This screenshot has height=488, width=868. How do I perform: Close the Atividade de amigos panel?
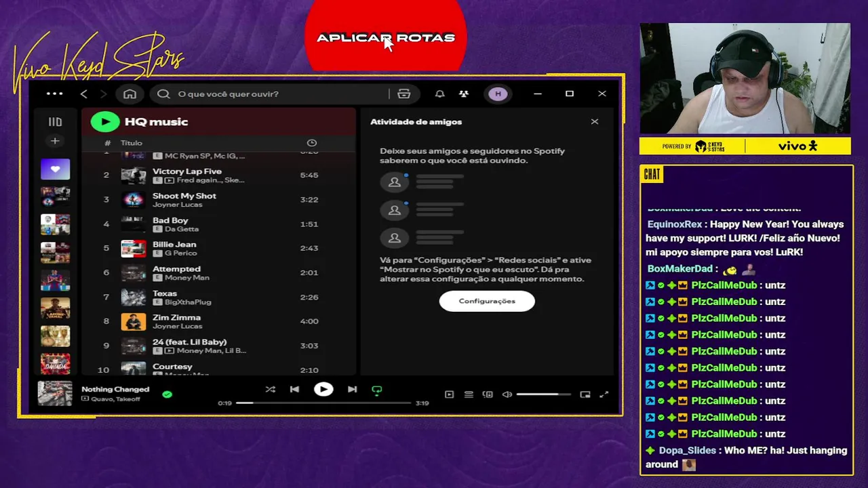point(595,122)
